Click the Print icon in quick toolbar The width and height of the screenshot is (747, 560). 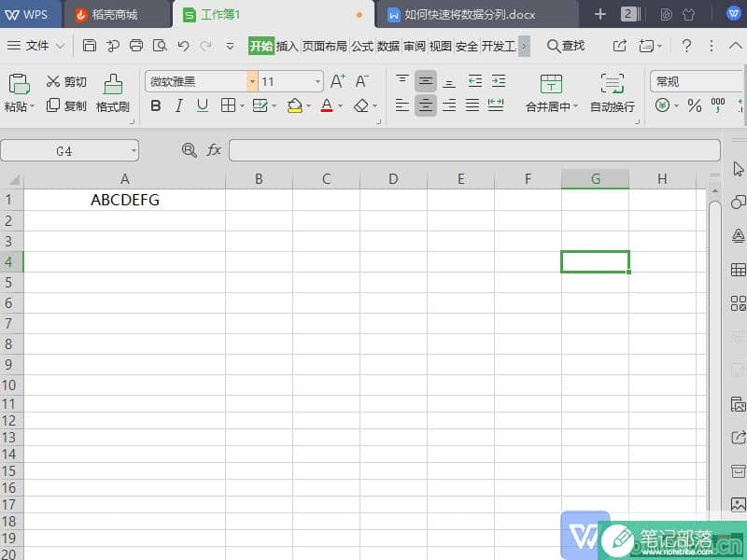click(x=136, y=46)
